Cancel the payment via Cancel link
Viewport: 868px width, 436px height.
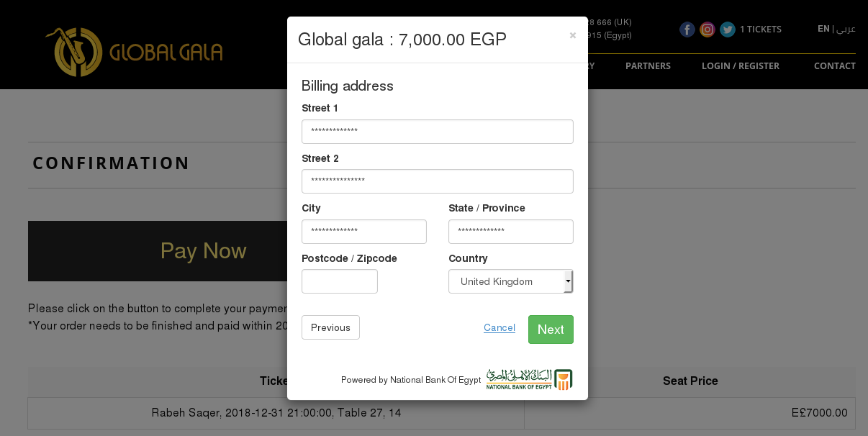(x=499, y=327)
